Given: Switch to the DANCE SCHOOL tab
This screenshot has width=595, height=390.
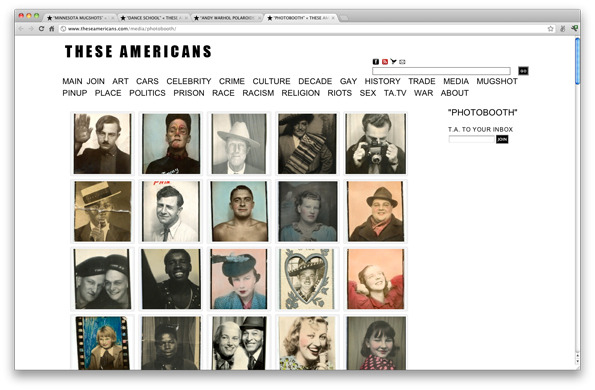Looking at the screenshot, I should [153, 18].
